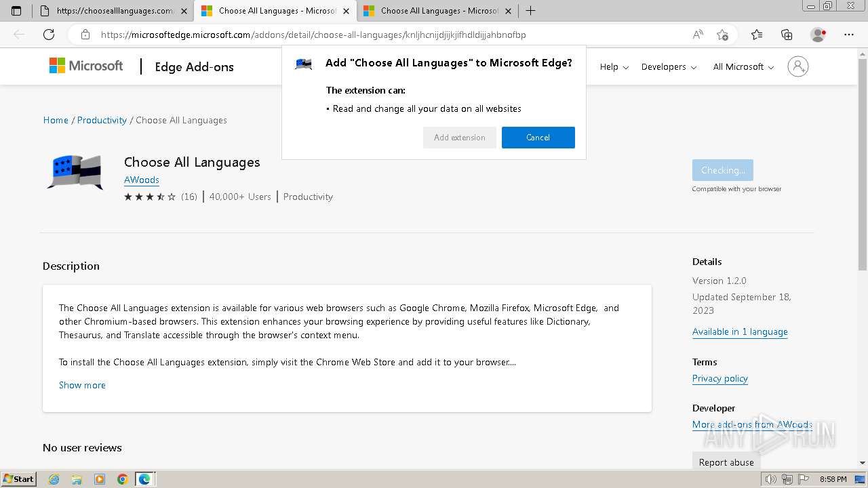Screen dimensions: 868x488
Task: Open Available in 1 language link
Action: (740, 331)
